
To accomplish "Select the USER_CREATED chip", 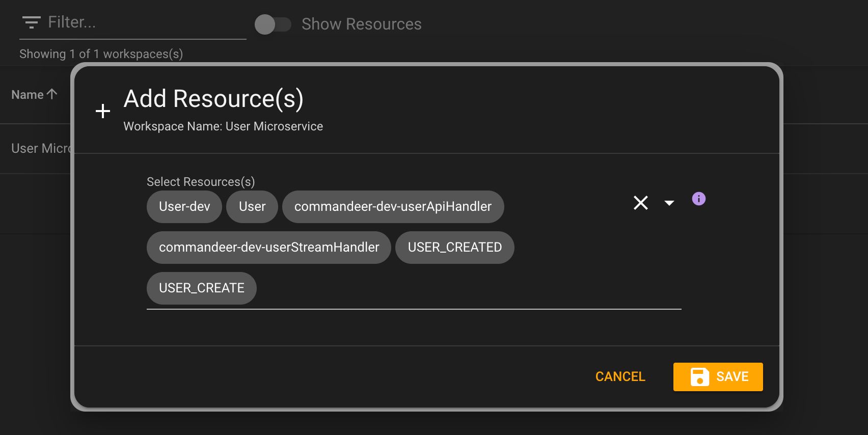I will coord(455,248).
